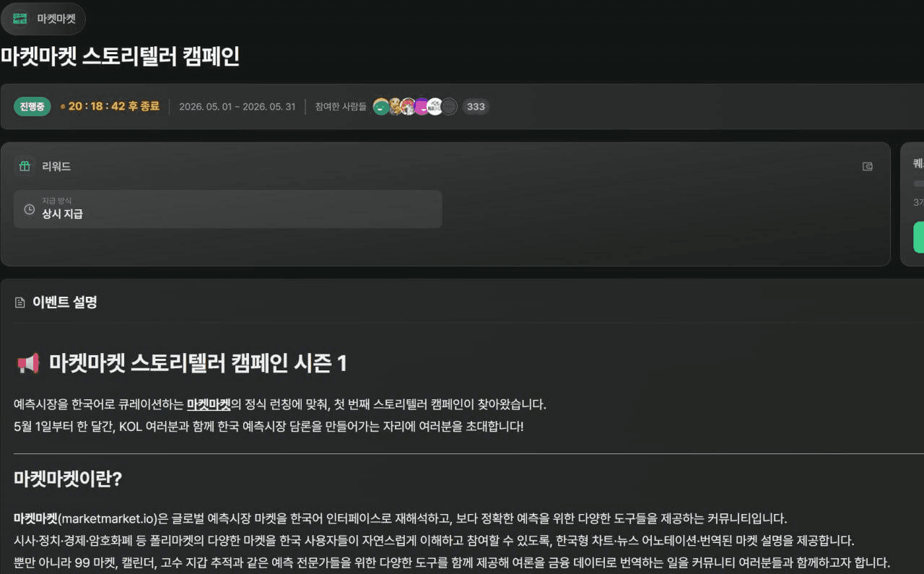Open the green participant avatar
This screenshot has height=574, width=924.
[x=381, y=107]
